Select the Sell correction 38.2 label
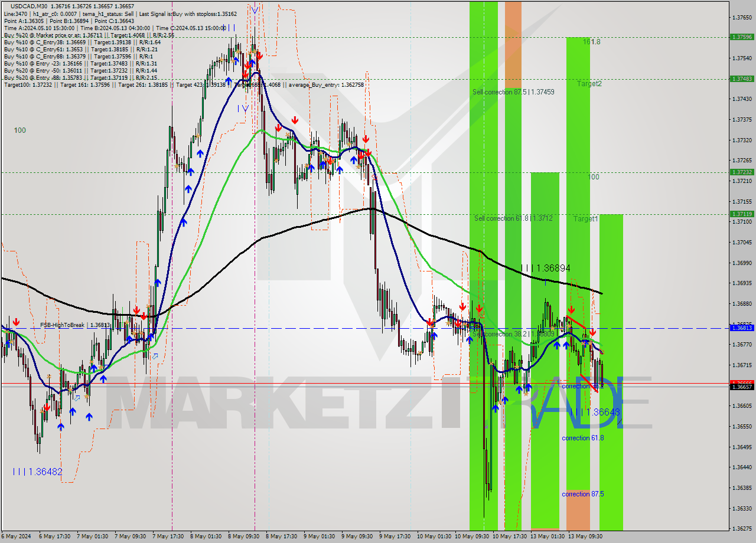756x543 pixels. [513, 334]
